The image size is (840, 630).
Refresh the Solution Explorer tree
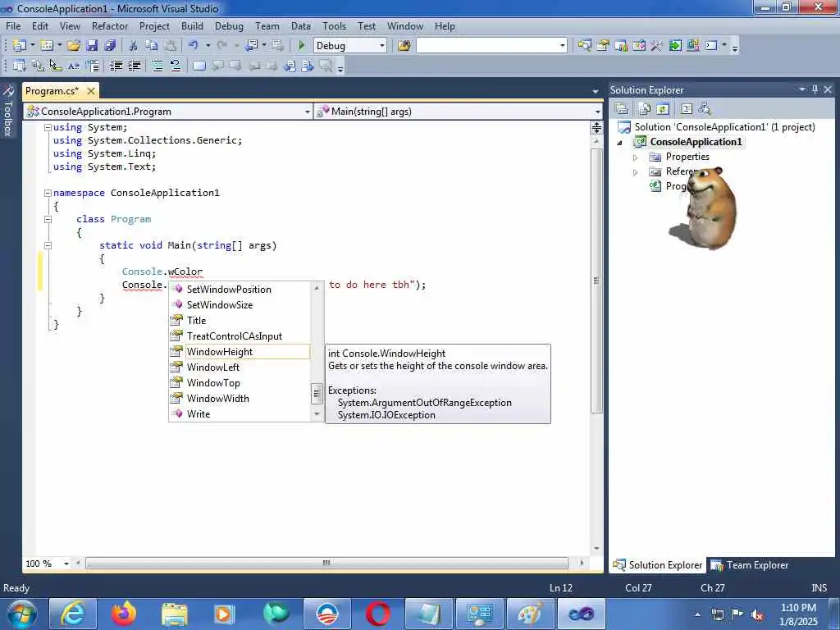[x=663, y=109]
